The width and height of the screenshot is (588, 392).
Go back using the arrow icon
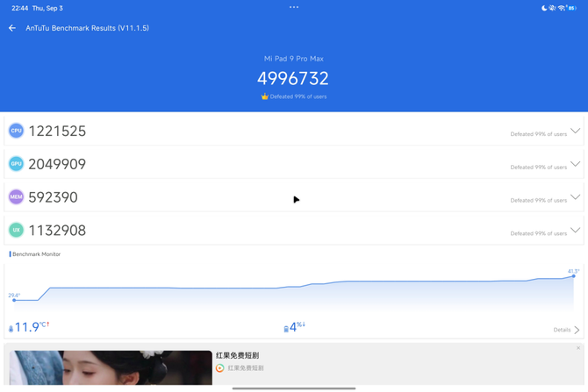pyautogui.click(x=12, y=28)
